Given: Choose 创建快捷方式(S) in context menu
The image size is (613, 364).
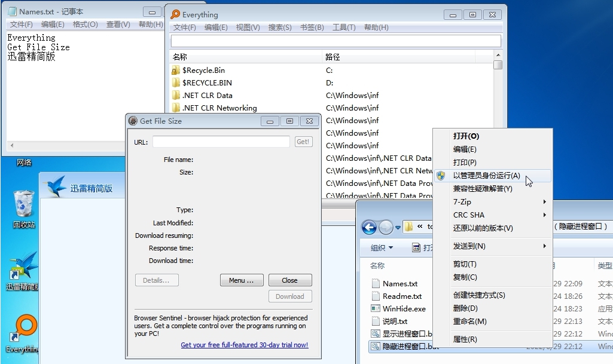Looking at the screenshot, I should pyautogui.click(x=493, y=295).
